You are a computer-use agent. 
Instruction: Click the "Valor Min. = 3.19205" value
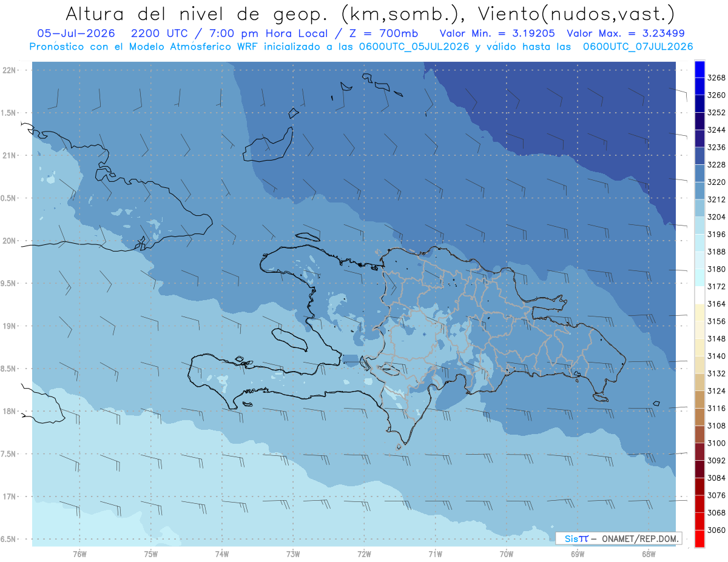click(x=499, y=33)
